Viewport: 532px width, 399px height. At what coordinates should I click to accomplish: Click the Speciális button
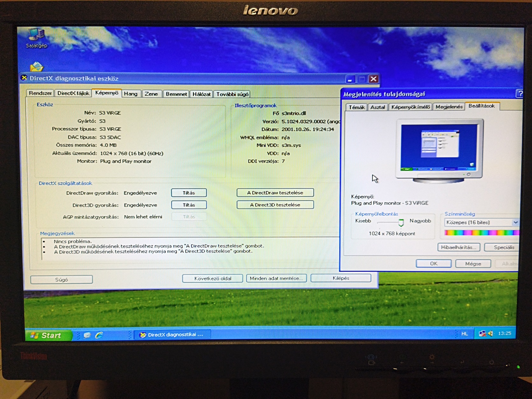[x=502, y=247]
